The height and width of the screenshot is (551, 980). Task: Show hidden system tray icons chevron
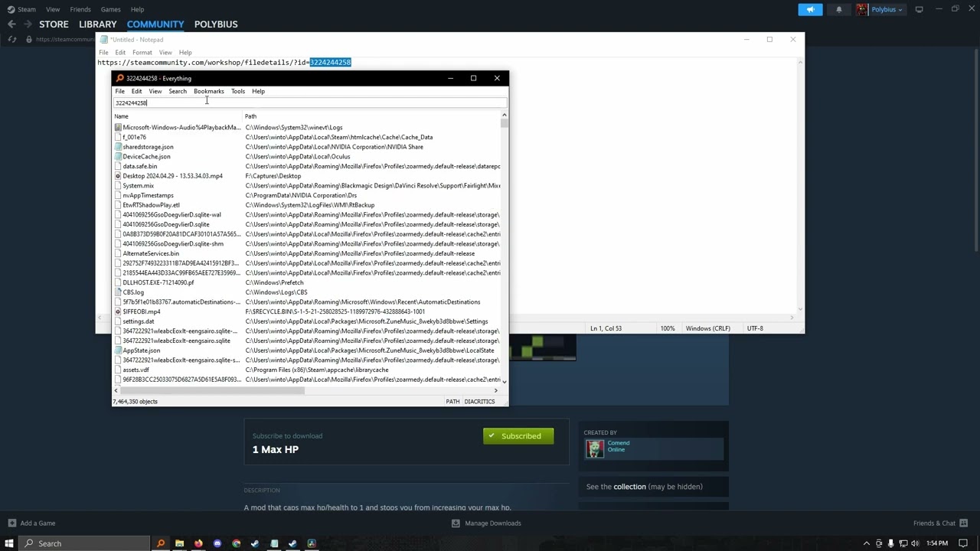click(867, 543)
